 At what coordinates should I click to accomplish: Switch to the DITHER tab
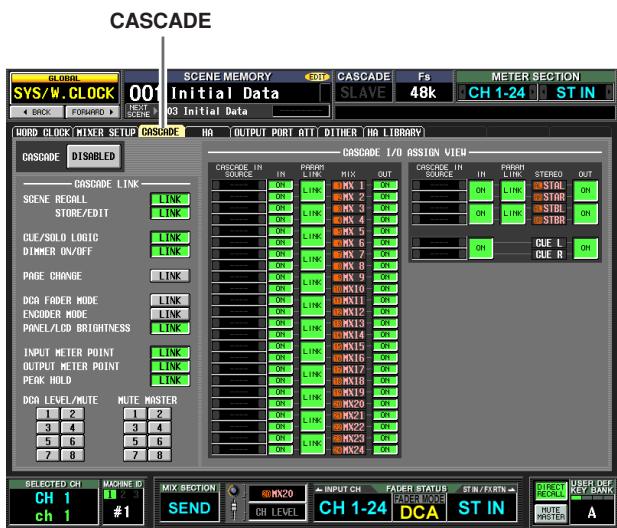point(340,132)
